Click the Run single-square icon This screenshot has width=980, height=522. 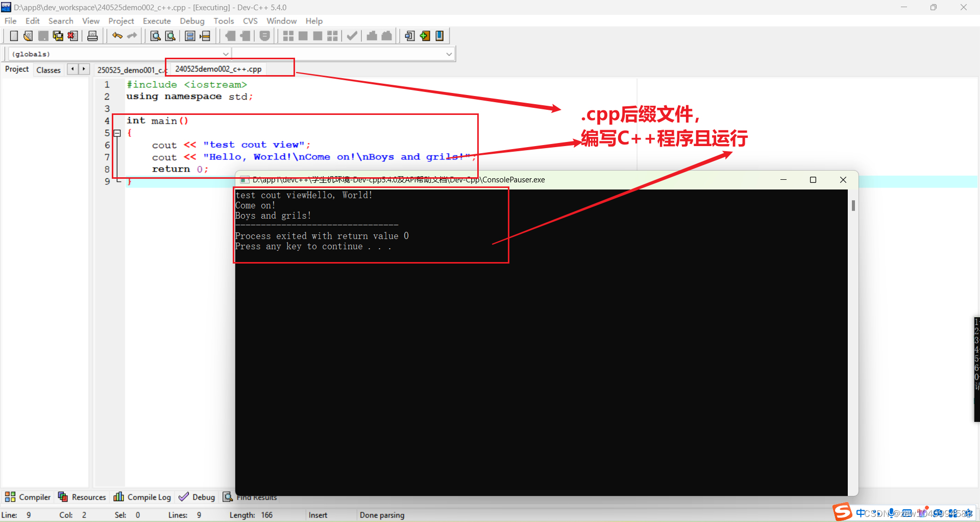[x=303, y=36]
